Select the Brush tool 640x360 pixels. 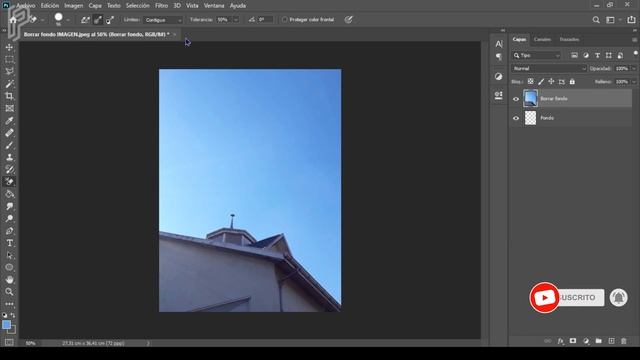9,145
